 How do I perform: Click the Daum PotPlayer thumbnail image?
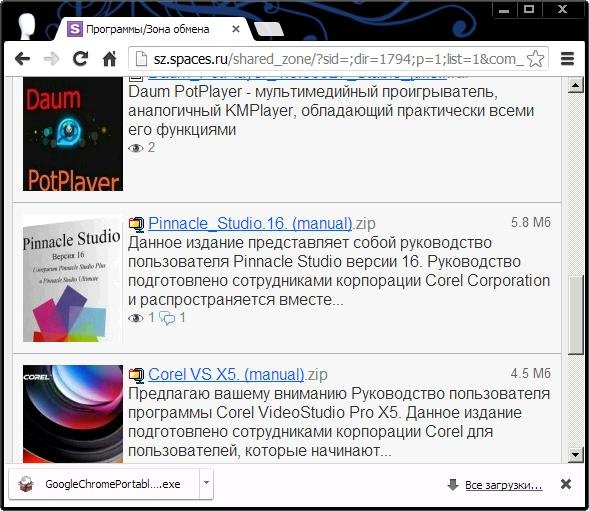point(73,134)
